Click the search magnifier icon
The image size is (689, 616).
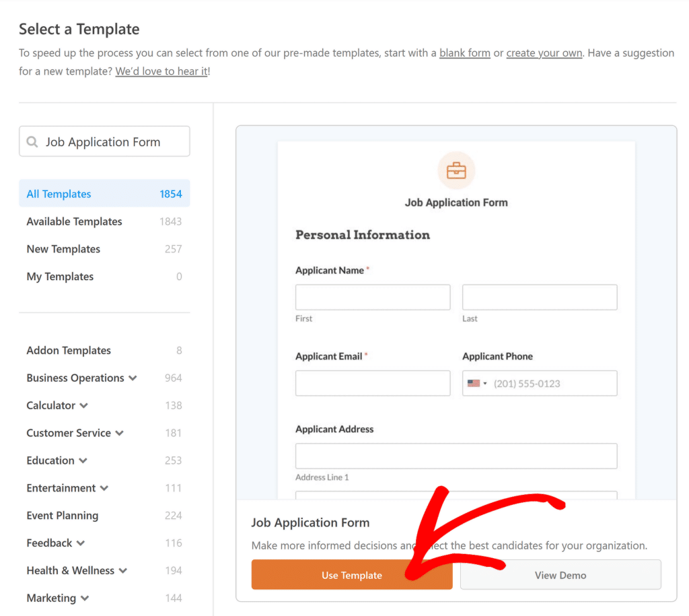pos(32,141)
